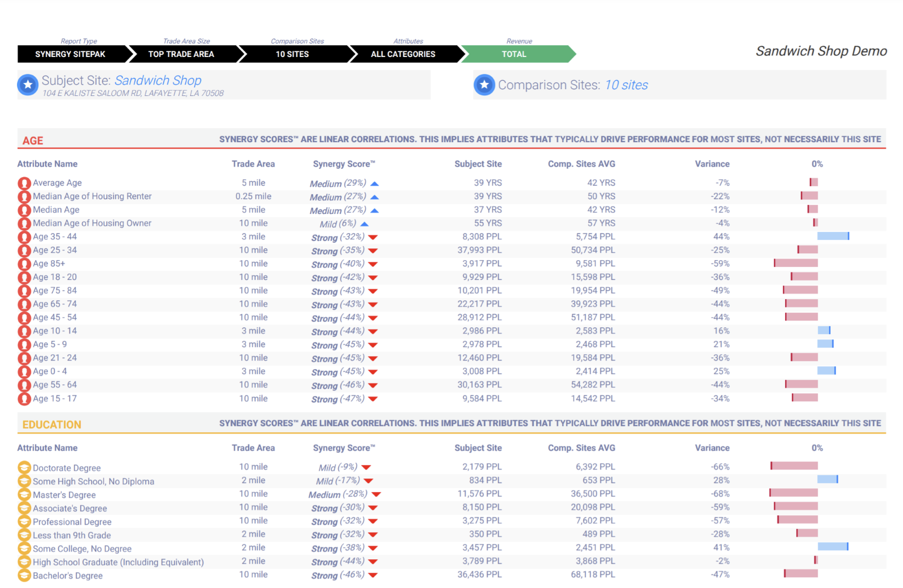
Task: Click the Median Age attribute name
Action: pos(56,210)
